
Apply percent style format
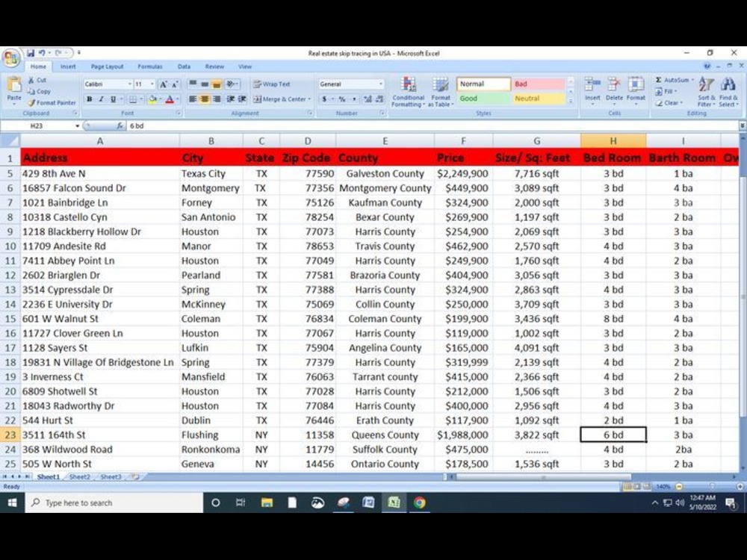(341, 99)
